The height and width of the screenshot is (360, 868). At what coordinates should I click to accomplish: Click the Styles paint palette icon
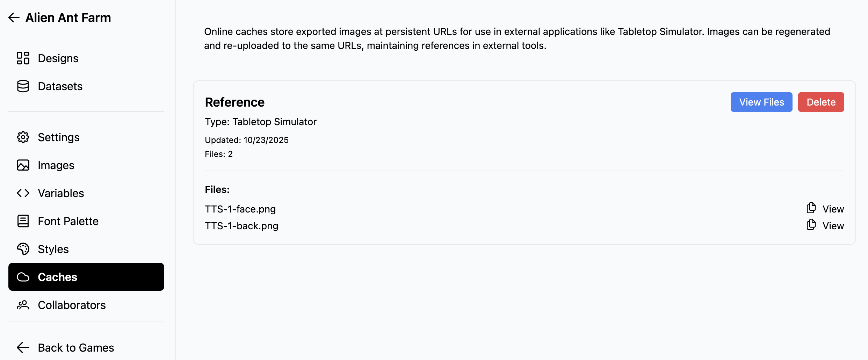[x=23, y=249]
